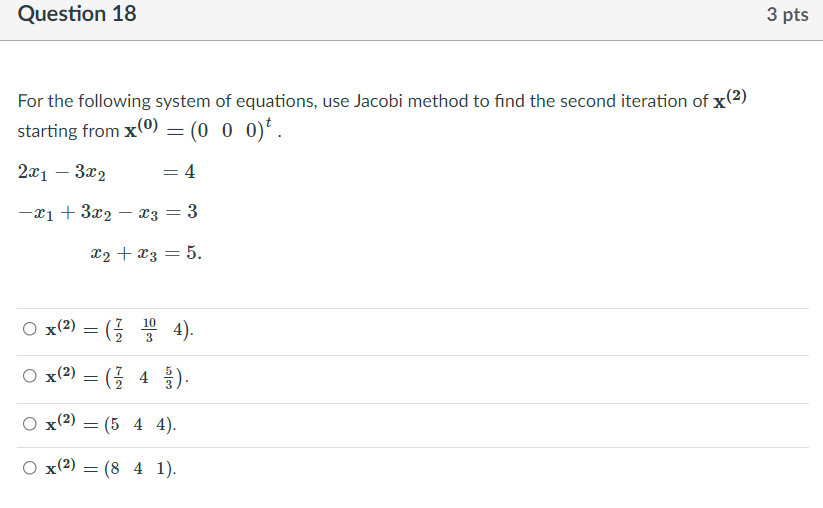The width and height of the screenshot is (823, 508).
Task: Click the first equation 2x1 − 3x2 = 4
Action: pyautogui.click(x=107, y=172)
